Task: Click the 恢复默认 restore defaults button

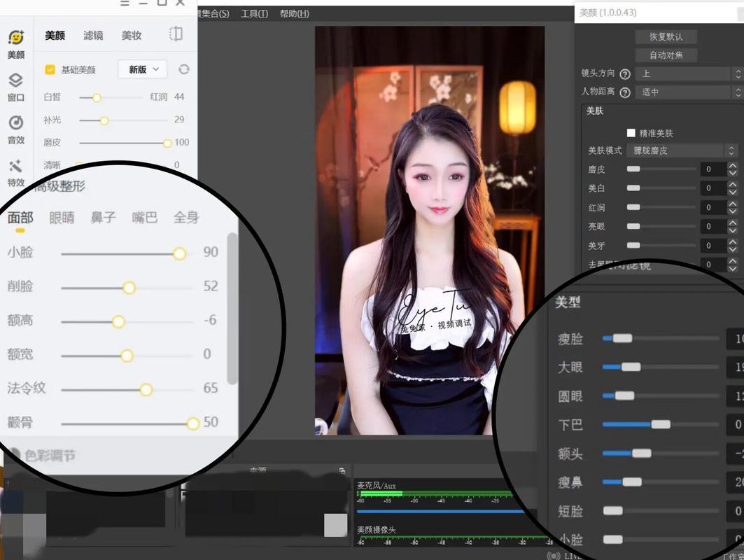Action: 665,36
